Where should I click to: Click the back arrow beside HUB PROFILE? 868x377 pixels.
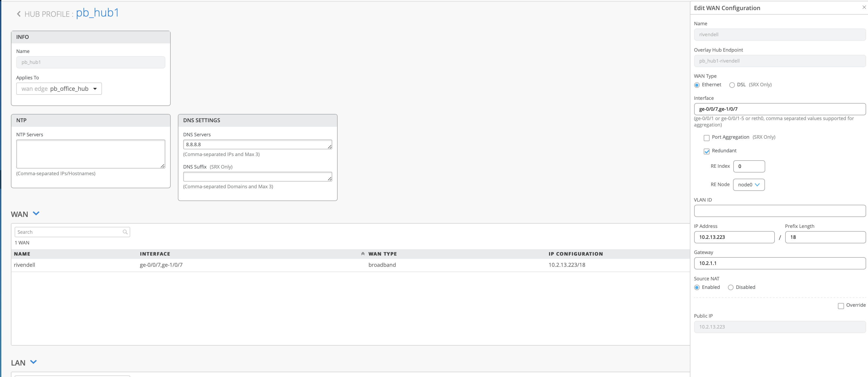click(19, 14)
